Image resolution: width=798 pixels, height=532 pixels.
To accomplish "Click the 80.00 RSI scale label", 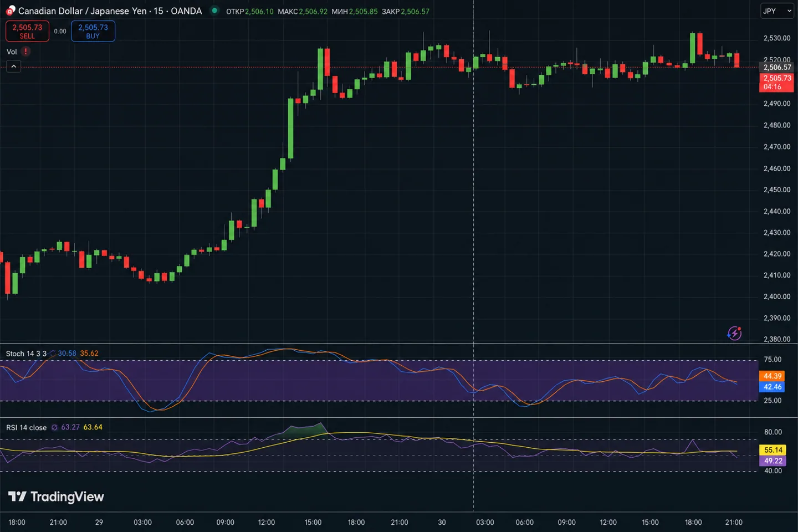I will click(773, 432).
